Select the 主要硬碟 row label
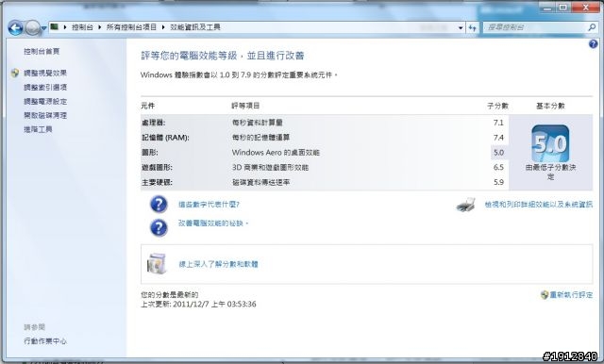Viewport: 604px width, 364px height. coord(157,182)
